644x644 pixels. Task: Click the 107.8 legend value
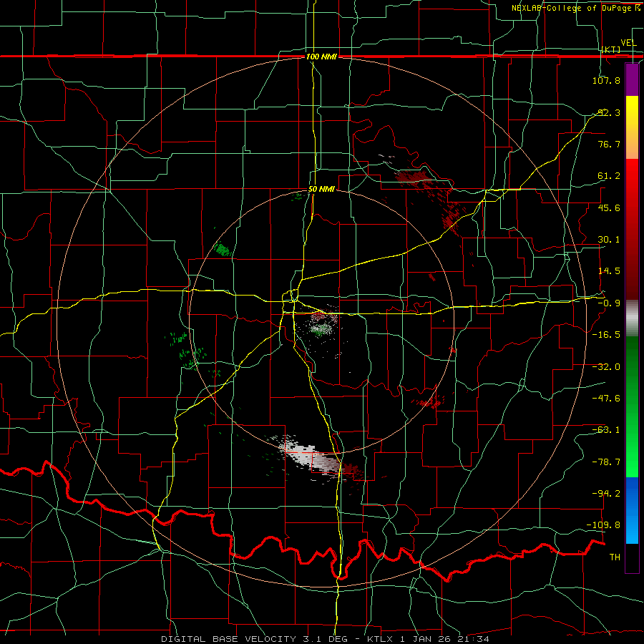point(606,80)
